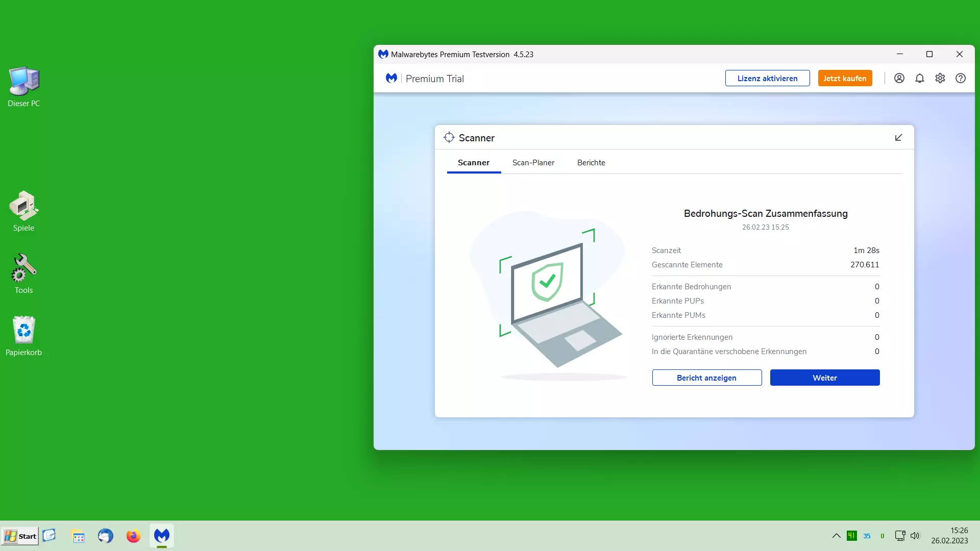Open Dieser PC desktop icon

click(23, 87)
